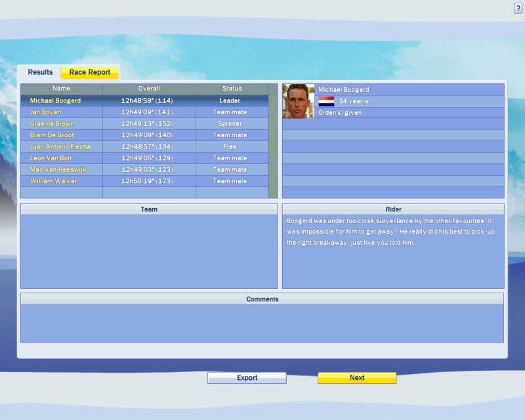Open the Race Report tab
Viewport: 525px width, 420px height.
(x=90, y=72)
